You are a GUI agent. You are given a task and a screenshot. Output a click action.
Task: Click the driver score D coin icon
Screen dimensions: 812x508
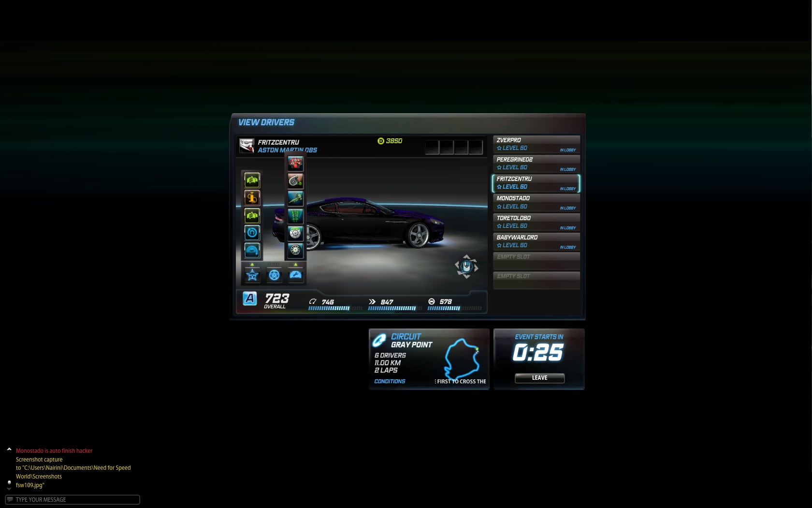tap(380, 141)
